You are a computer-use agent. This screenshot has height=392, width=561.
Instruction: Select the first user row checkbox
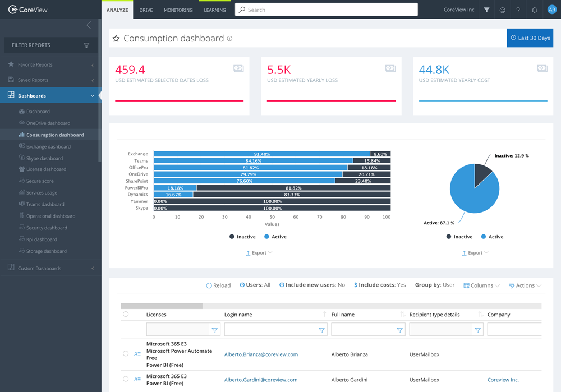coord(125,354)
